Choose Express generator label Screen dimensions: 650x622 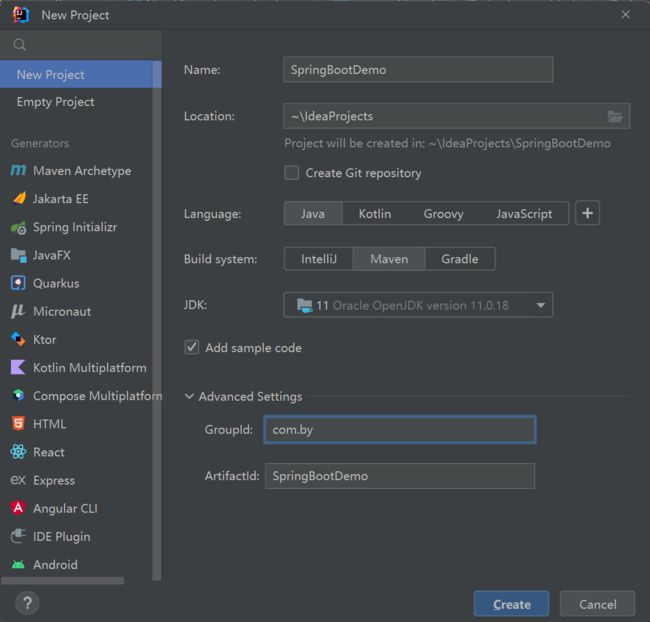54,480
